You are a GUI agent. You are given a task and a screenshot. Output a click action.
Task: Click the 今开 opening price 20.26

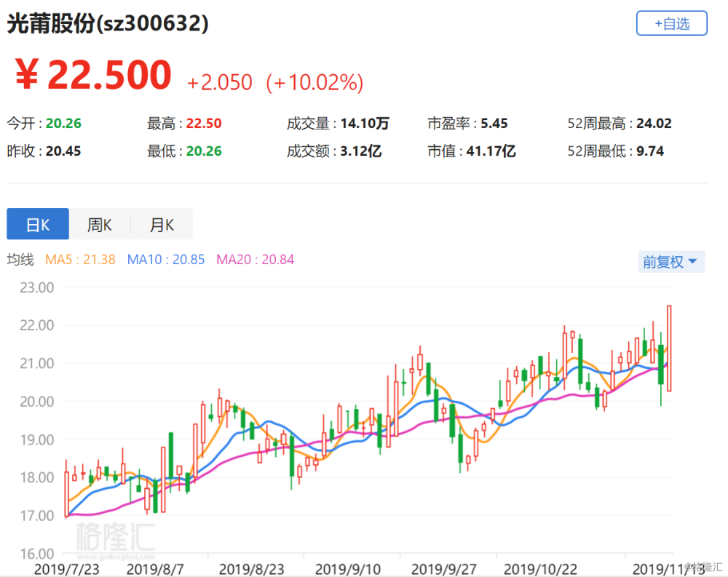click(x=63, y=124)
